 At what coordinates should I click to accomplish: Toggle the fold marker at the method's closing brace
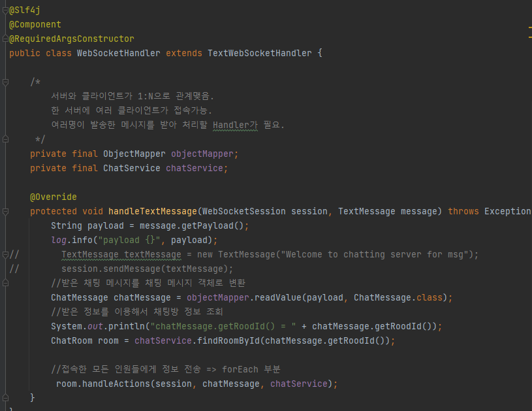pyautogui.click(x=5, y=397)
